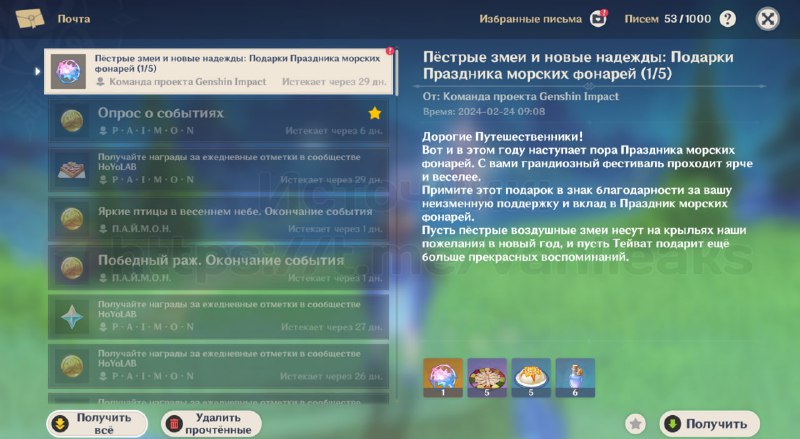Screen dimensions: 800x439
Task: Claim rewards with 'Получить' button
Action: 710,424
